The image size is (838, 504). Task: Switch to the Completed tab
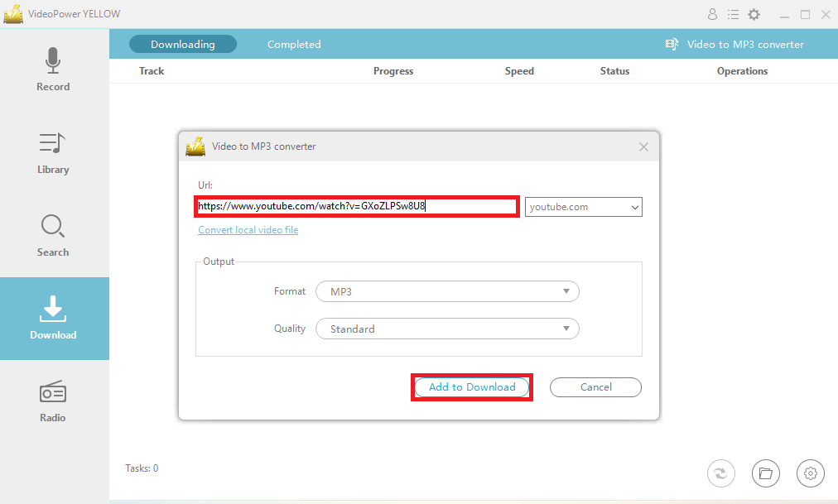coord(294,45)
